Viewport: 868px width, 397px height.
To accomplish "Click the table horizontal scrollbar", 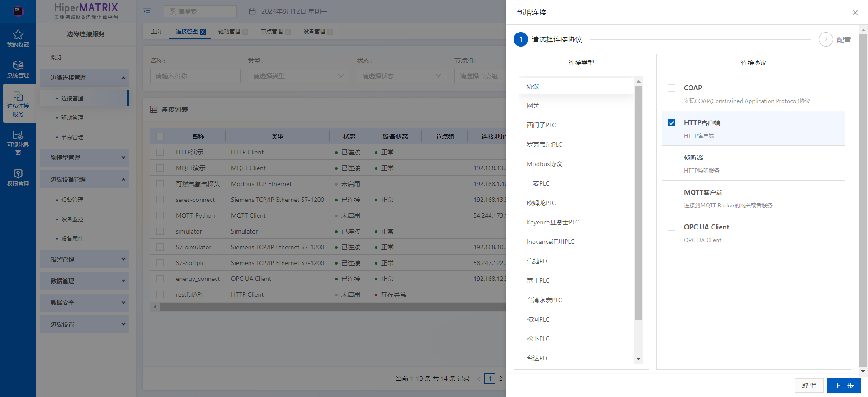I will pos(332,307).
